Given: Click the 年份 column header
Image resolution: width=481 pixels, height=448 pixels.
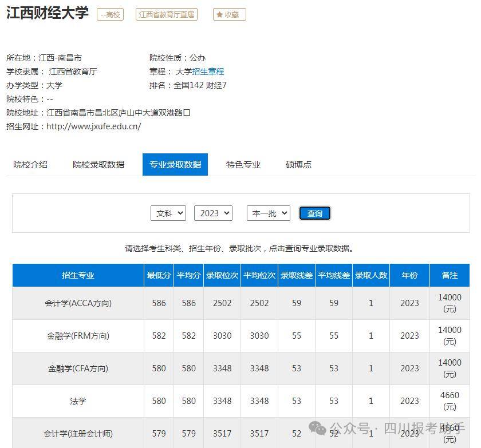Looking at the screenshot, I should pyautogui.click(x=409, y=275).
